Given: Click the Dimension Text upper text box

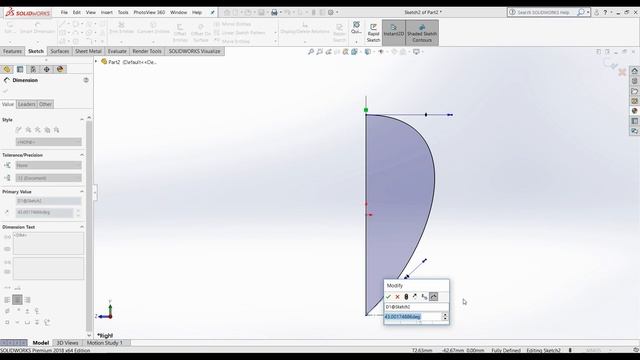Looking at the screenshot, I should pos(49,244).
